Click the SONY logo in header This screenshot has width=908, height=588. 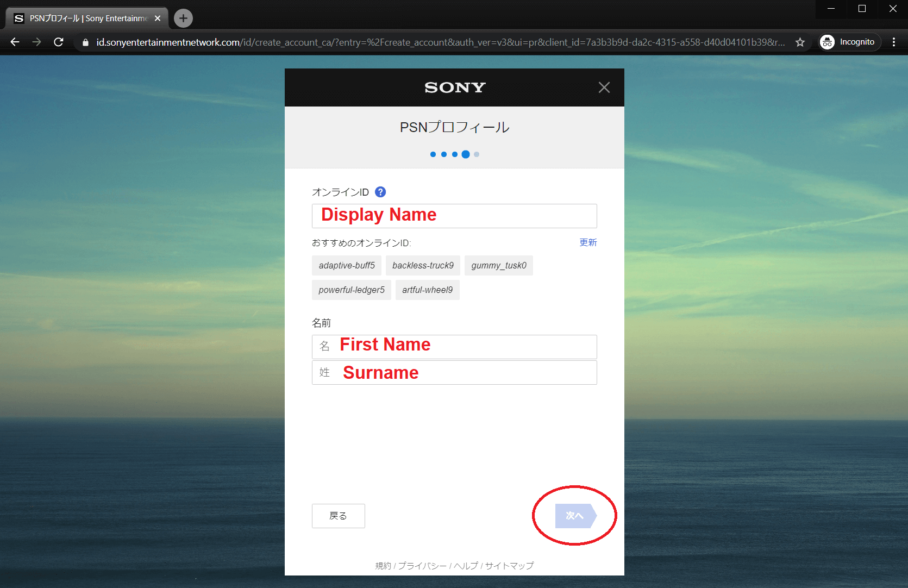click(x=455, y=87)
